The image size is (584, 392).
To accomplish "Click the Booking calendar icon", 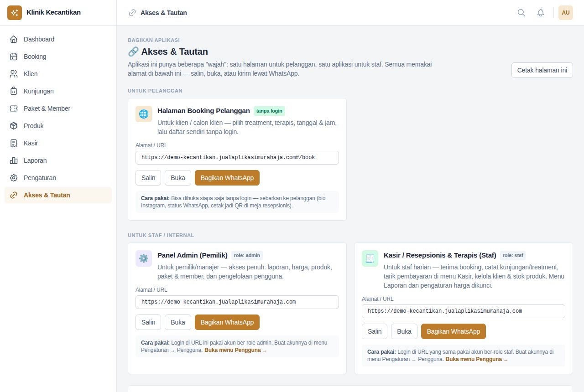I will 14,57.
